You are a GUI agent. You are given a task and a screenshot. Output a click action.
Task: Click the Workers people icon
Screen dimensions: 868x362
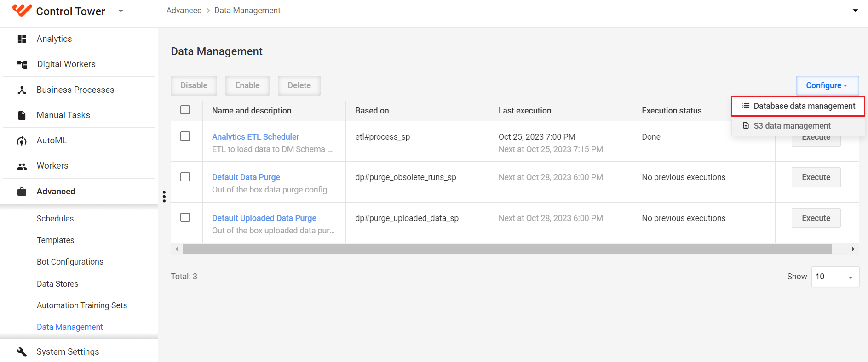point(22,166)
